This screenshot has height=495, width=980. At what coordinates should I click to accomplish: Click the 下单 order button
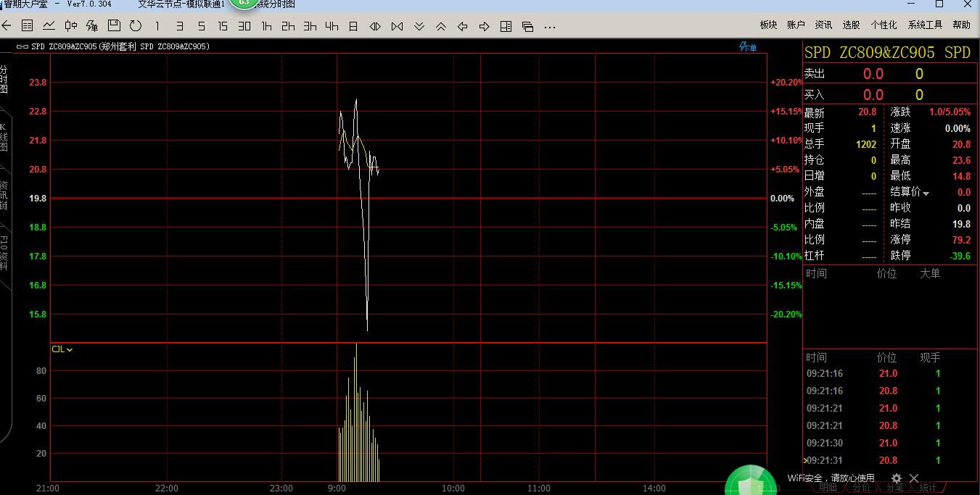(748, 46)
